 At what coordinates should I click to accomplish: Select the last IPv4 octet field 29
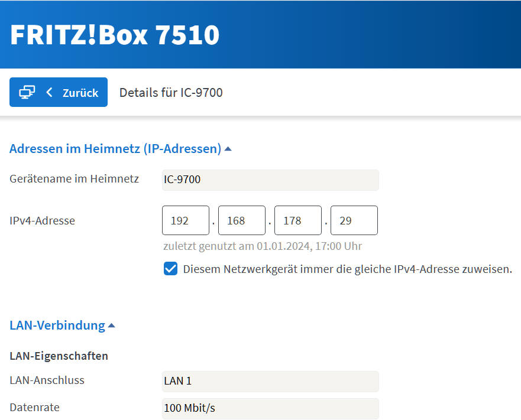point(354,220)
